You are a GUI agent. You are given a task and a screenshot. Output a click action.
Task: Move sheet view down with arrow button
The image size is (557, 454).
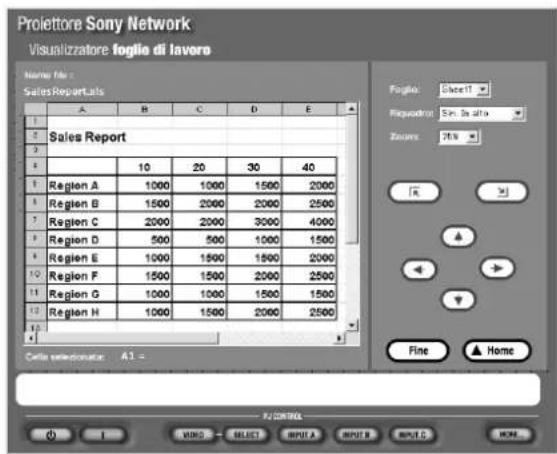(458, 300)
